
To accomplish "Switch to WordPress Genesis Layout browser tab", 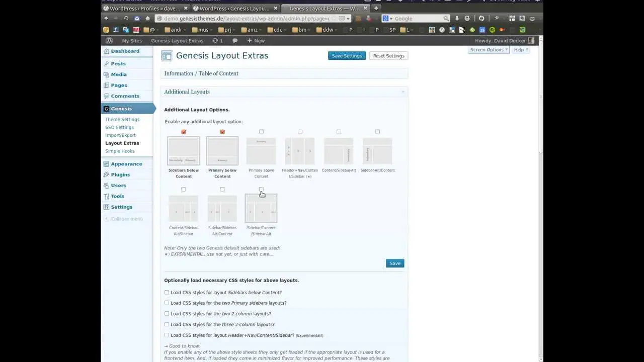I will (235, 8).
